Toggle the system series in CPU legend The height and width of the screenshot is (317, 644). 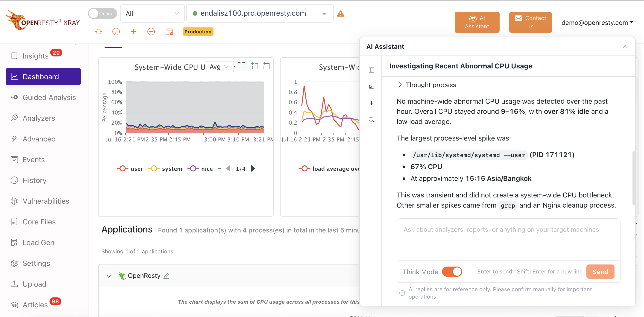click(x=166, y=169)
